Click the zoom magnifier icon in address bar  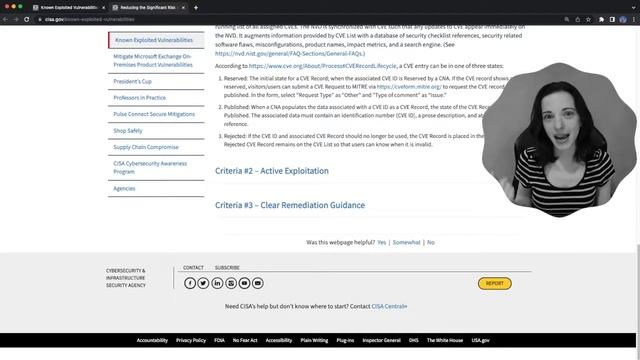(567, 19)
